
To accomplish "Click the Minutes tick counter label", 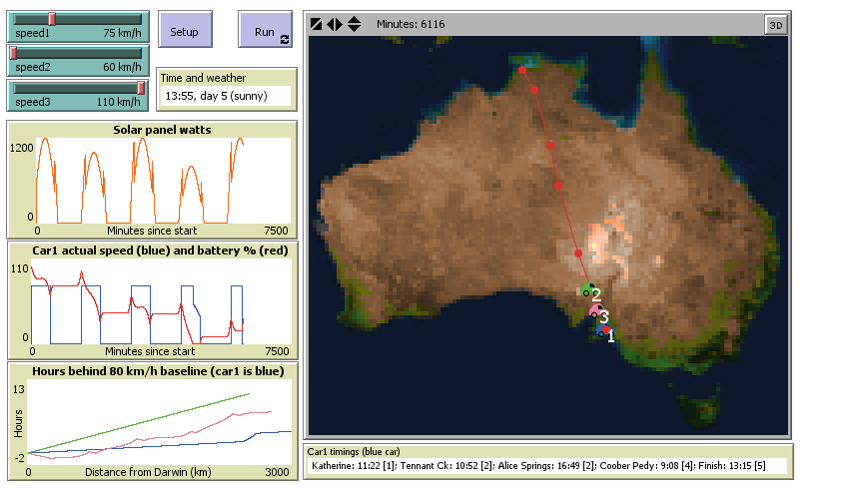I will click(x=411, y=24).
